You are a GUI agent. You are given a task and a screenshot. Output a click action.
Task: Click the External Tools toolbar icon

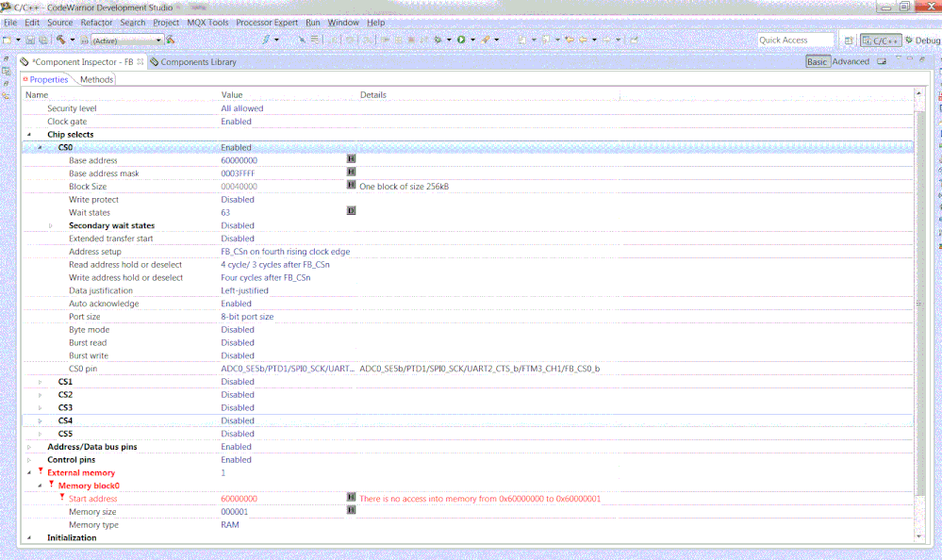tap(486, 41)
